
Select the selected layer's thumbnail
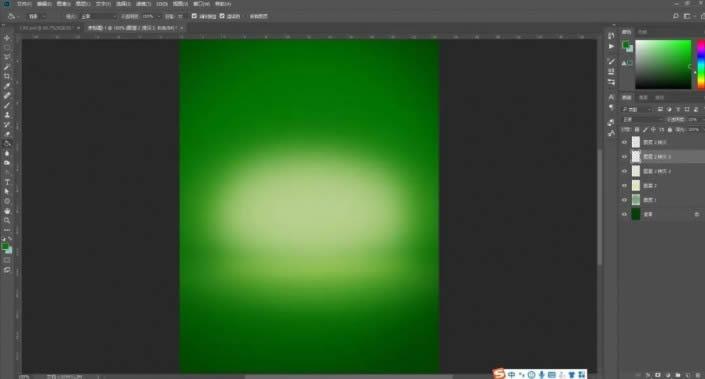636,156
